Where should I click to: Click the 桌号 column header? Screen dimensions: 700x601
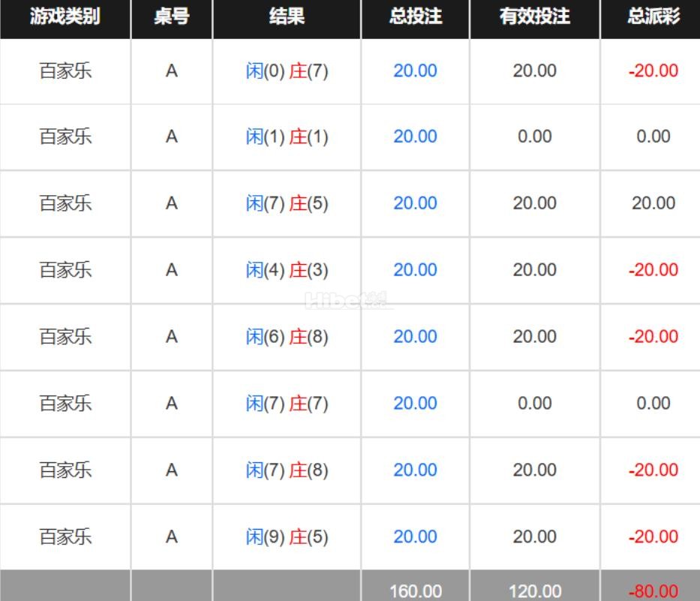pyautogui.click(x=171, y=17)
